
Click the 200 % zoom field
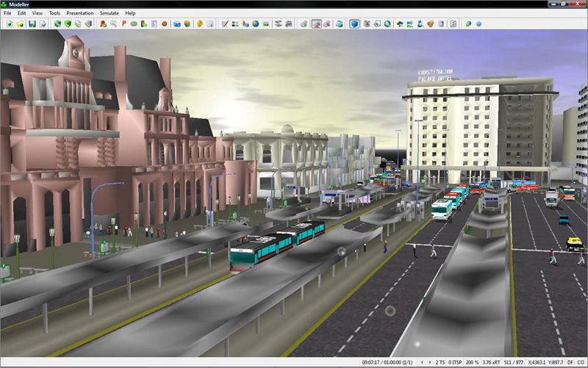click(x=471, y=363)
